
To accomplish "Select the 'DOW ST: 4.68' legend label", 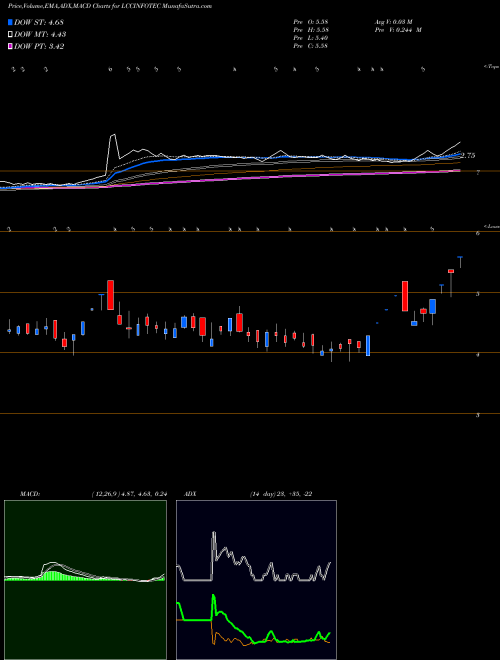I will pos(39,22).
